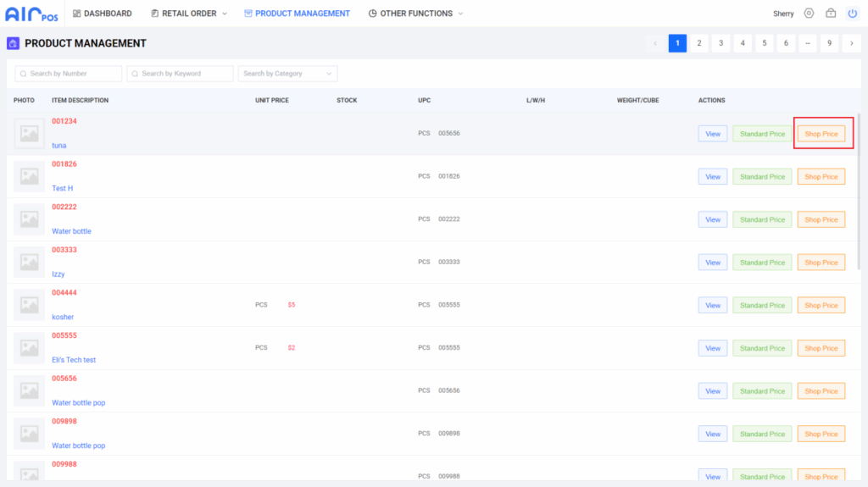
Task: Click Standard Price for item 003333
Action: [x=762, y=263]
